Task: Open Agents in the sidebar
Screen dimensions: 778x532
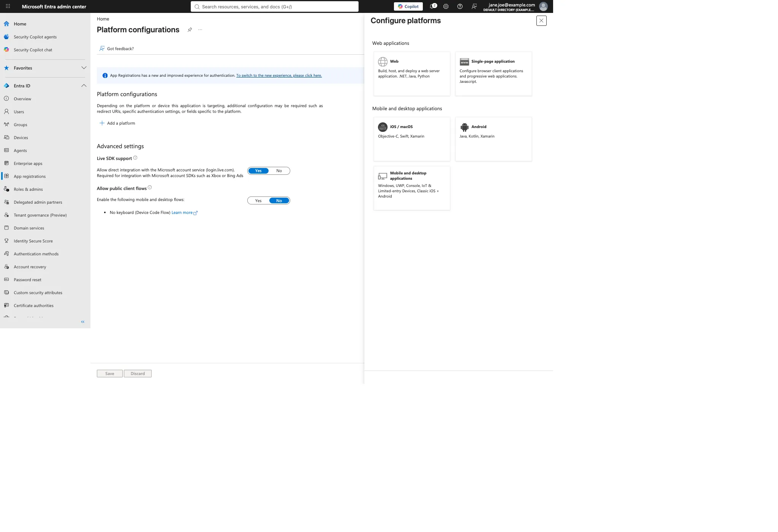Action: [45, 150]
